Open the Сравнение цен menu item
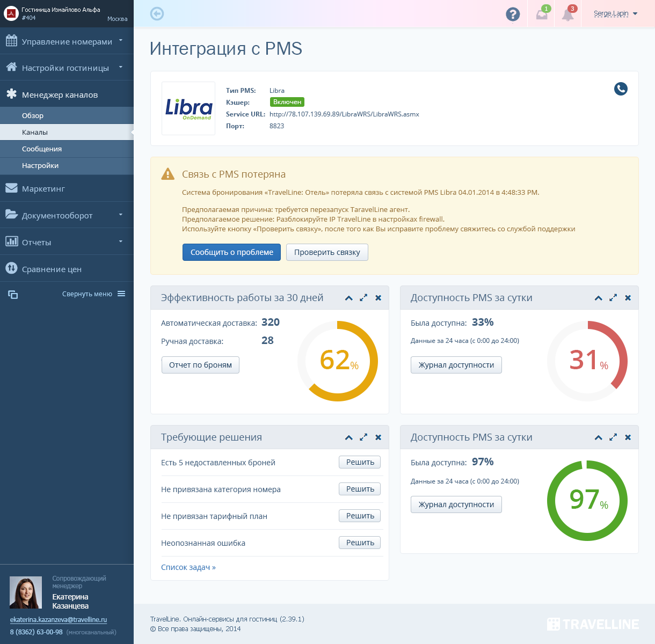The image size is (655, 644). coord(67,268)
